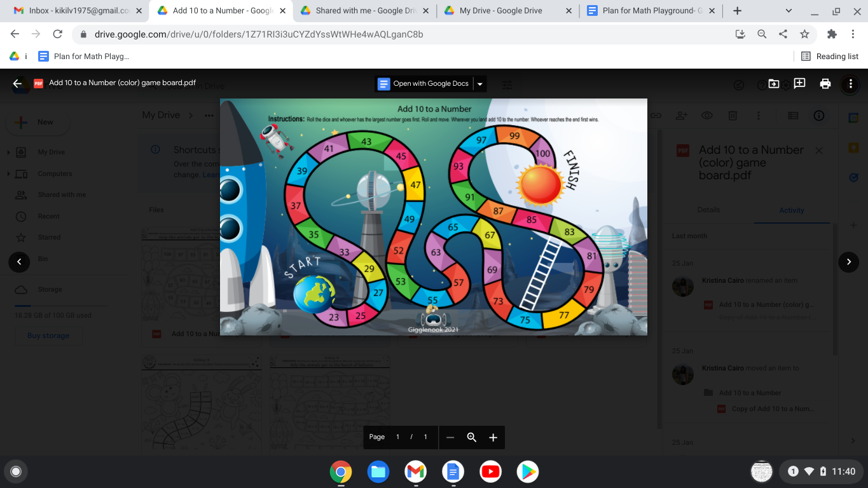Bookmark this page with the star icon
This screenshot has height=488, width=868.
click(x=804, y=34)
